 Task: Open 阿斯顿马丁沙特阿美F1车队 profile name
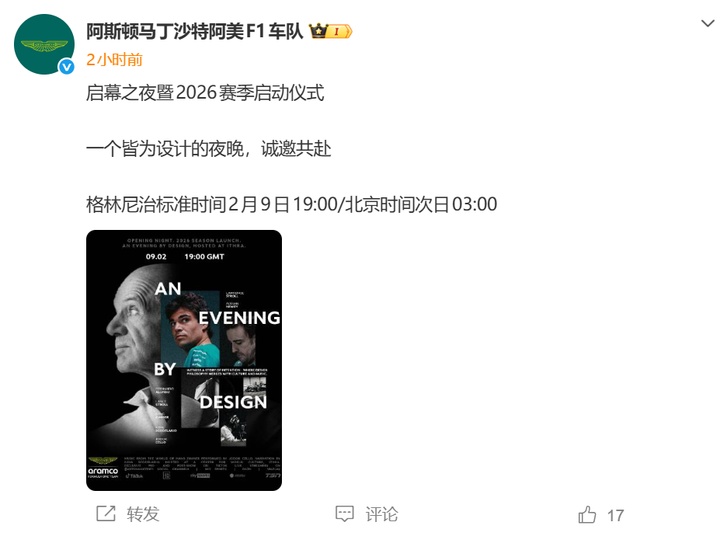tap(195, 32)
